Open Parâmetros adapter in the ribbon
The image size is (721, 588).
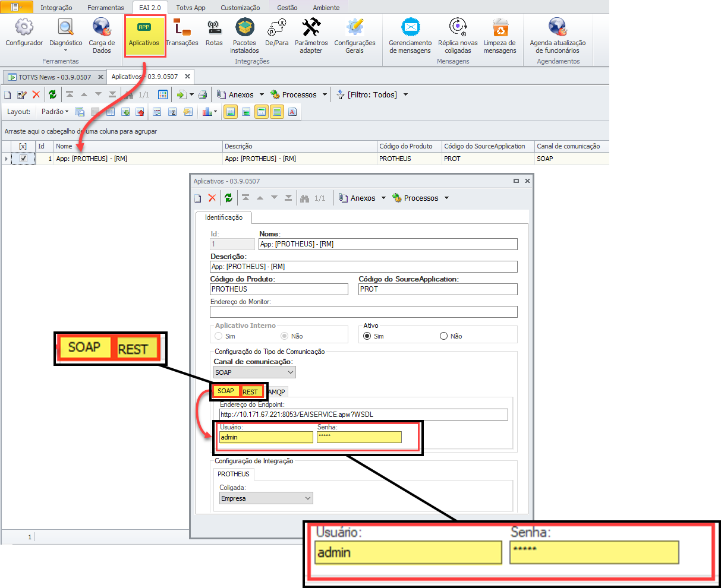tap(311, 37)
